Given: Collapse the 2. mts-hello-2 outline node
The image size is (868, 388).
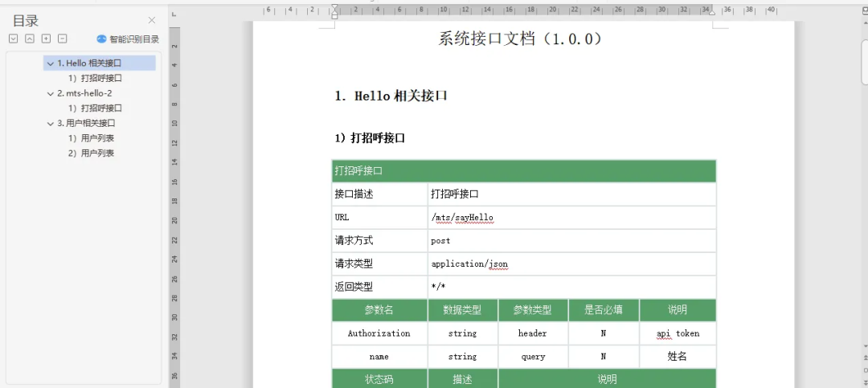Looking at the screenshot, I should (51, 93).
